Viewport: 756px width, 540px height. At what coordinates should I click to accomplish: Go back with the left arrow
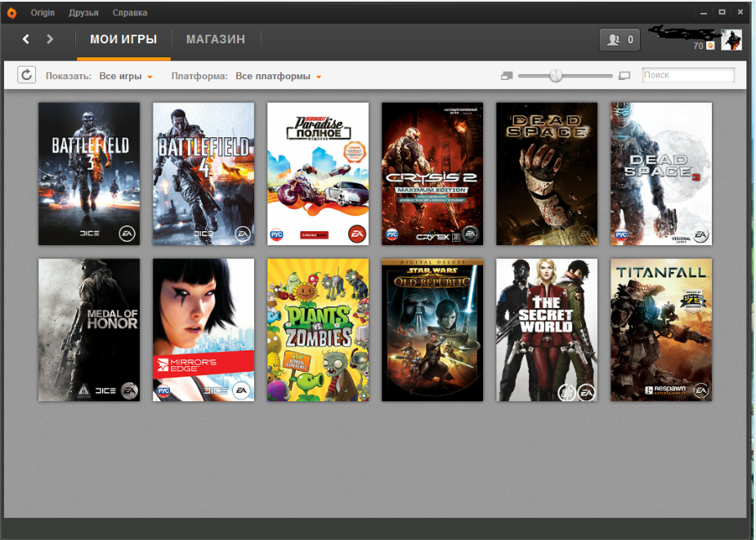(x=26, y=39)
